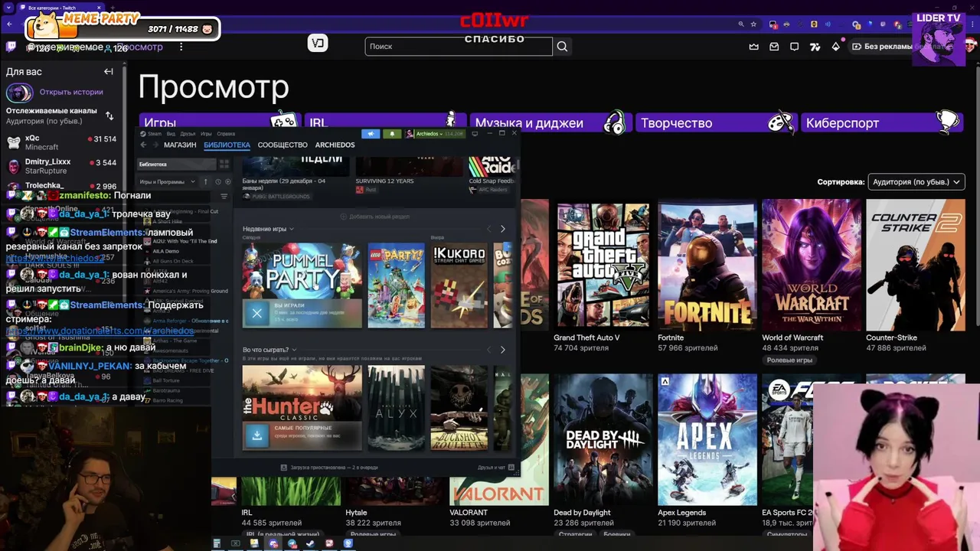Open Steam library advanced filter icon
This screenshot has height=551, width=980.
point(224,196)
